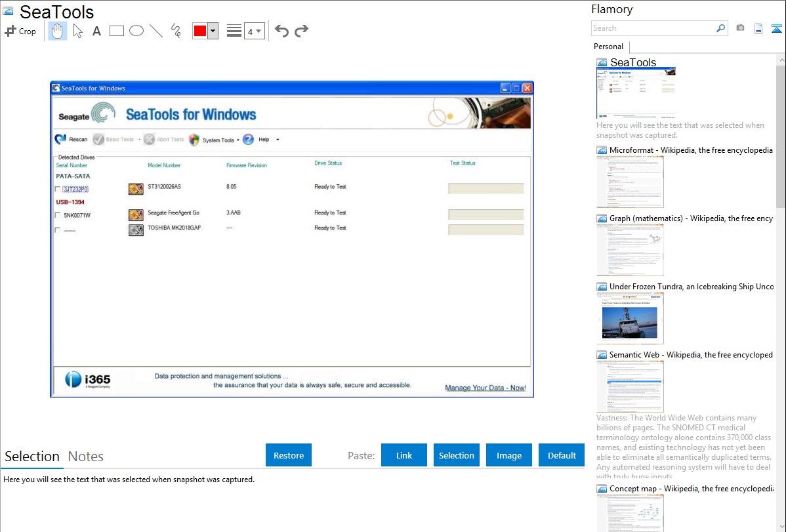Click the Test Status column header
The height and width of the screenshot is (532, 786).
[462, 163]
